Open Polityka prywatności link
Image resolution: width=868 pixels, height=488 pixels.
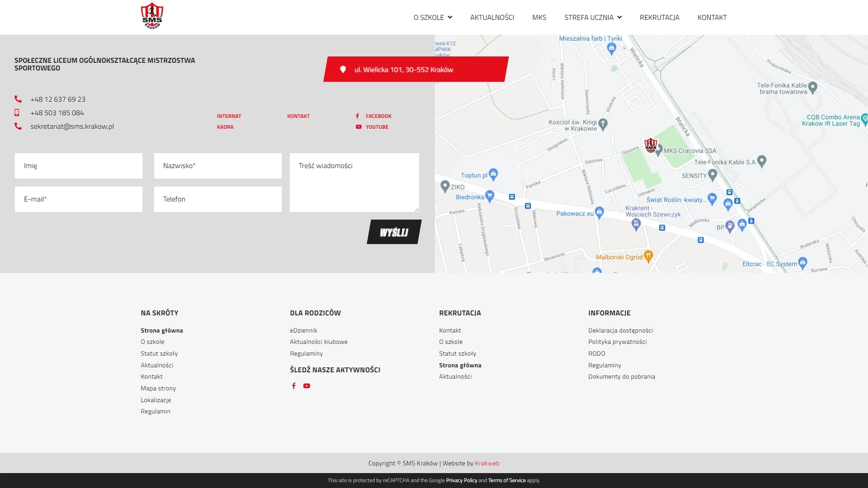tap(617, 342)
